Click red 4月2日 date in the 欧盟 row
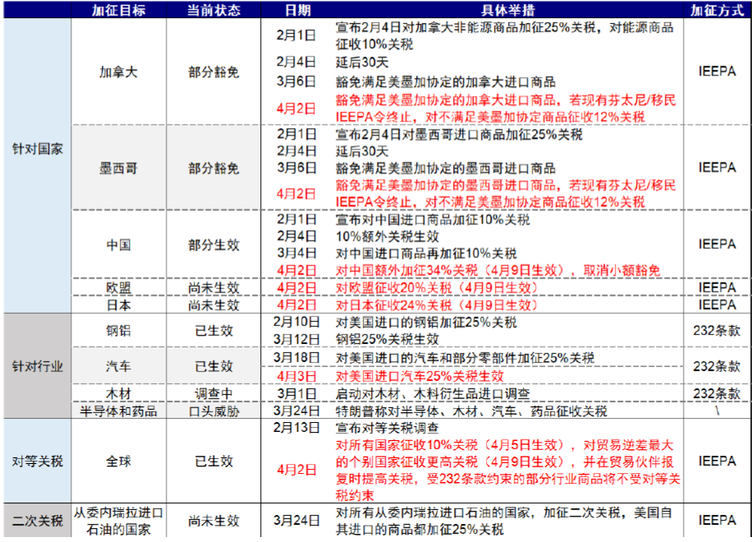The width and height of the screenshot is (756, 542). (x=296, y=288)
